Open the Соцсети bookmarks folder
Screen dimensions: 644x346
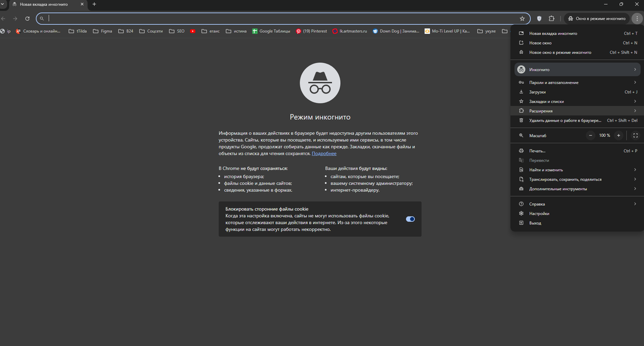coord(151,31)
